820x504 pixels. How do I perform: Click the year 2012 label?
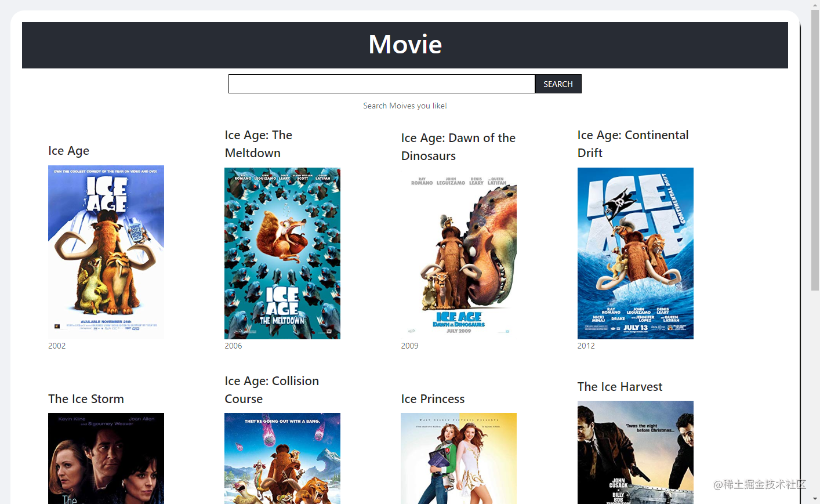[586, 346]
